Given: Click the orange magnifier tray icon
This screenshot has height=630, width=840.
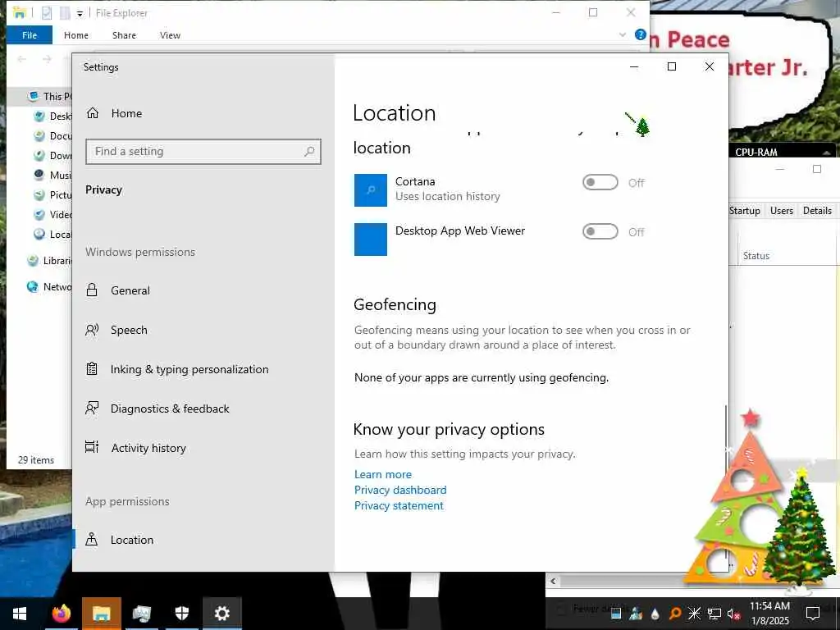Looking at the screenshot, I should [x=675, y=614].
